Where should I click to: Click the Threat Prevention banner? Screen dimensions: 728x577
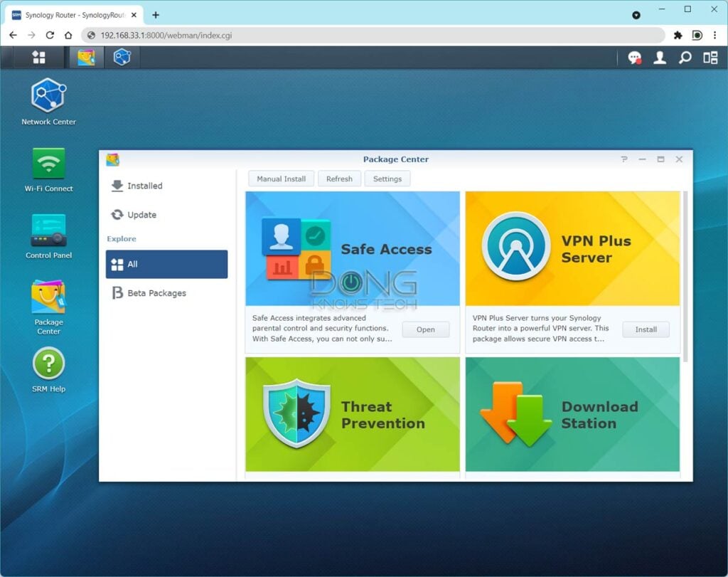(353, 414)
